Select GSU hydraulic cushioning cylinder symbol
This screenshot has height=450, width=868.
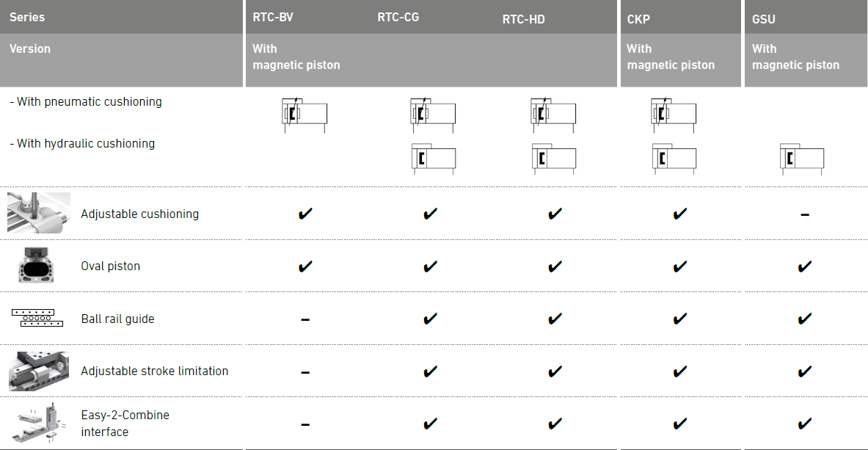(802, 159)
